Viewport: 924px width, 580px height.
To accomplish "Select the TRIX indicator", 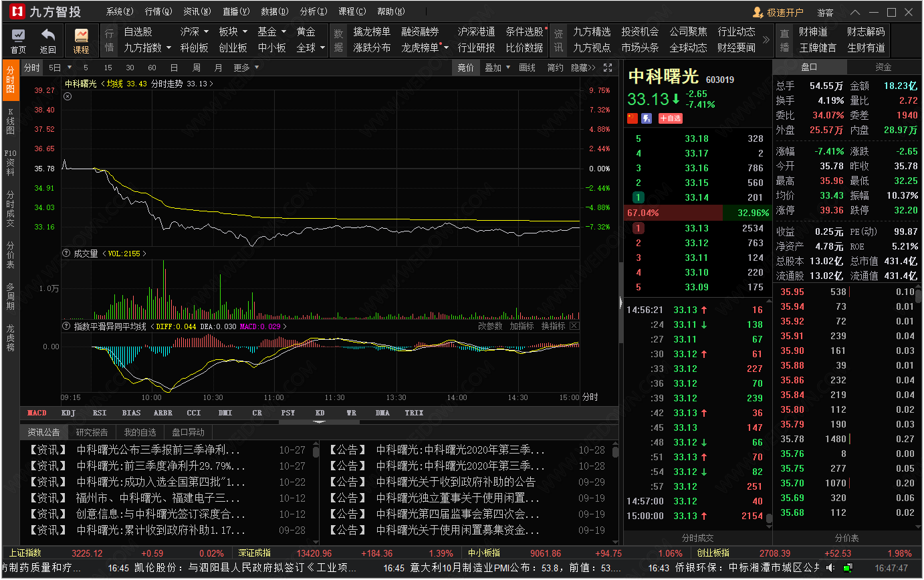I will pos(415,413).
